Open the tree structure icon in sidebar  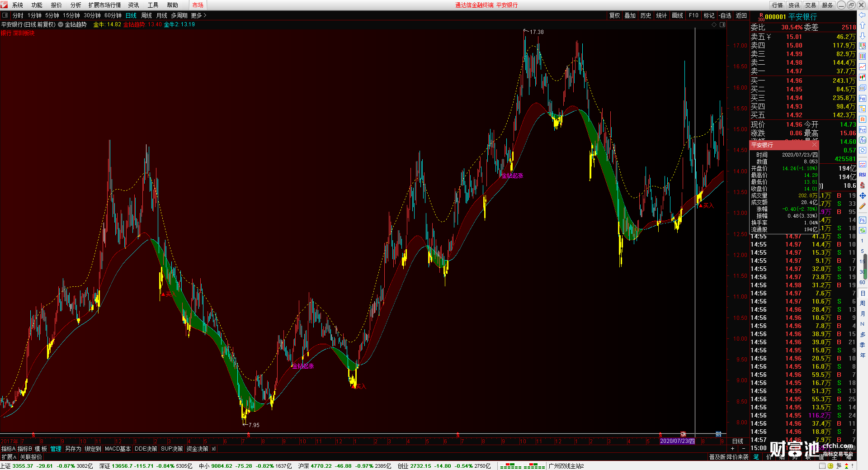click(x=862, y=109)
